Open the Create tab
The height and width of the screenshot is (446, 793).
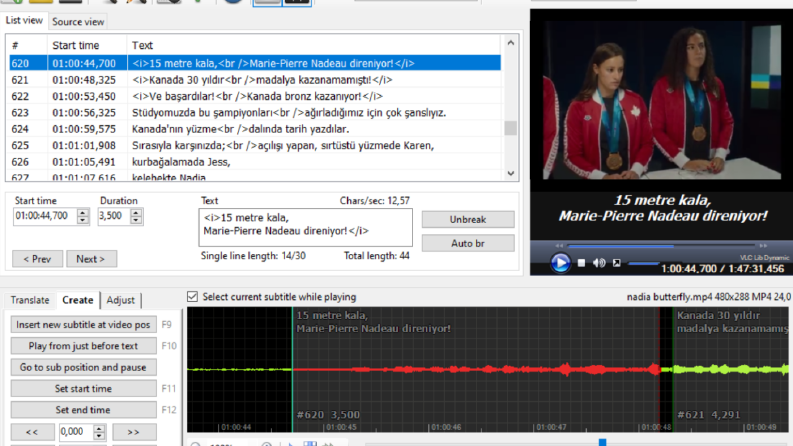tap(77, 300)
